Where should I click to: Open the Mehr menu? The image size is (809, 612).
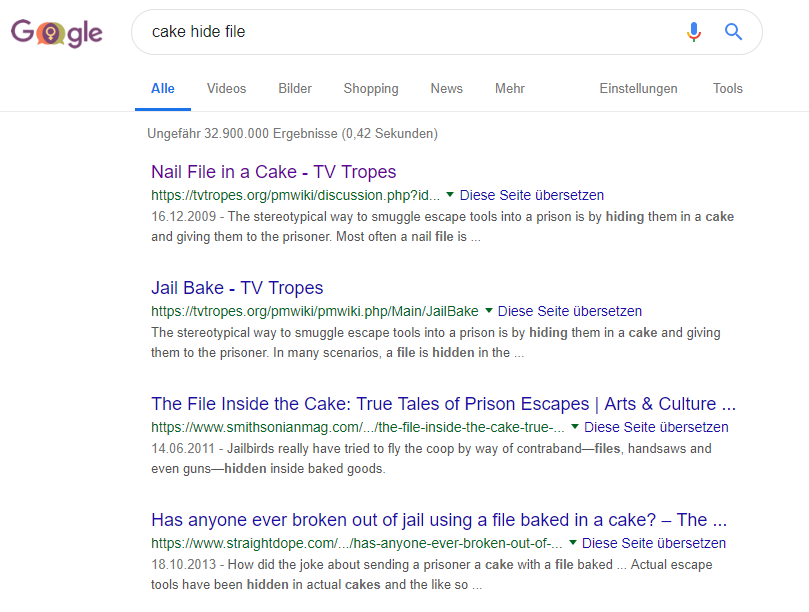point(510,89)
